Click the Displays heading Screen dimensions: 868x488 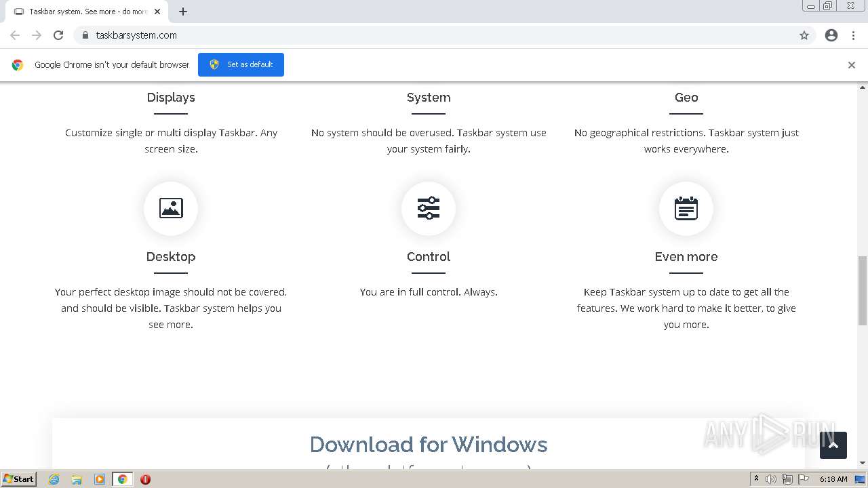tap(171, 98)
